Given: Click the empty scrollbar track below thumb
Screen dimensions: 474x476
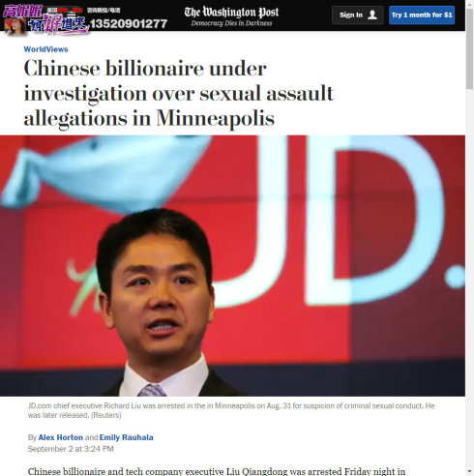Looking at the screenshot, I should pos(470,278).
